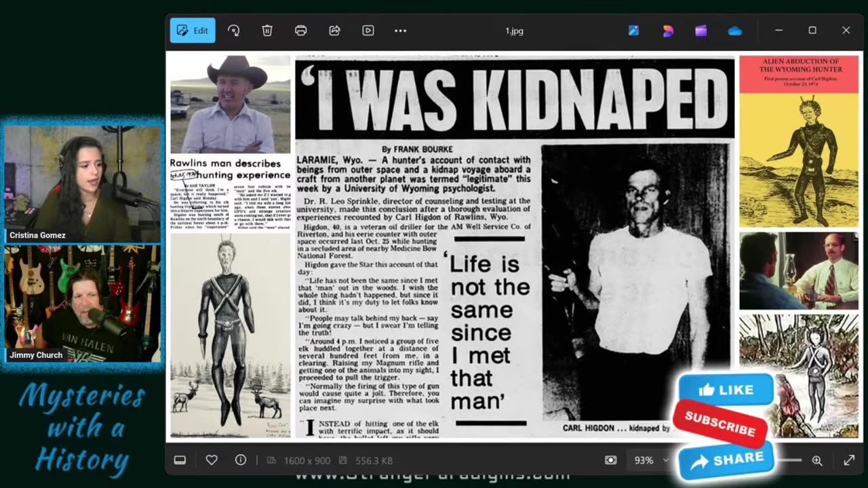Image resolution: width=868 pixels, height=488 pixels.
Task: Click the 'Mysteries with a History' title
Action: point(81,428)
